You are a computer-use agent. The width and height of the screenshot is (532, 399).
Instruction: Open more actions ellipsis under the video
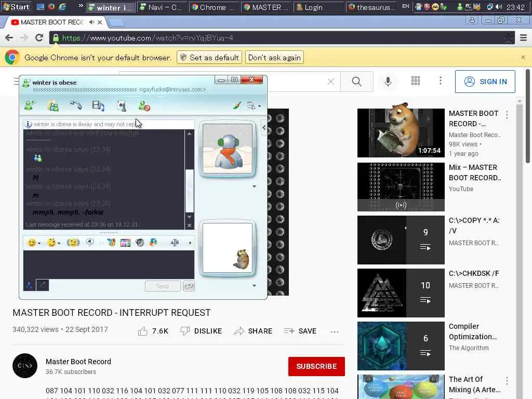pos(335,332)
